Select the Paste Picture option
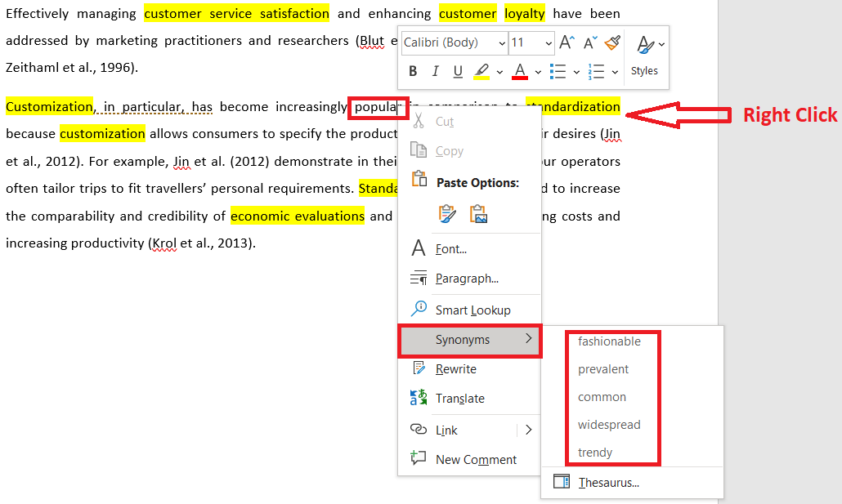The width and height of the screenshot is (842, 504). pyautogui.click(x=479, y=212)
